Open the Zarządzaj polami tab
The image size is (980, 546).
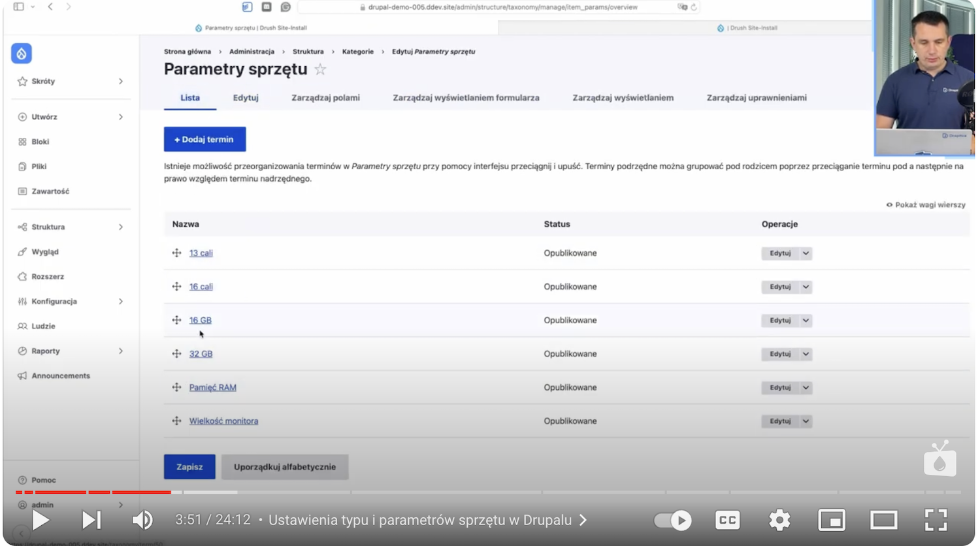(325, 98)
